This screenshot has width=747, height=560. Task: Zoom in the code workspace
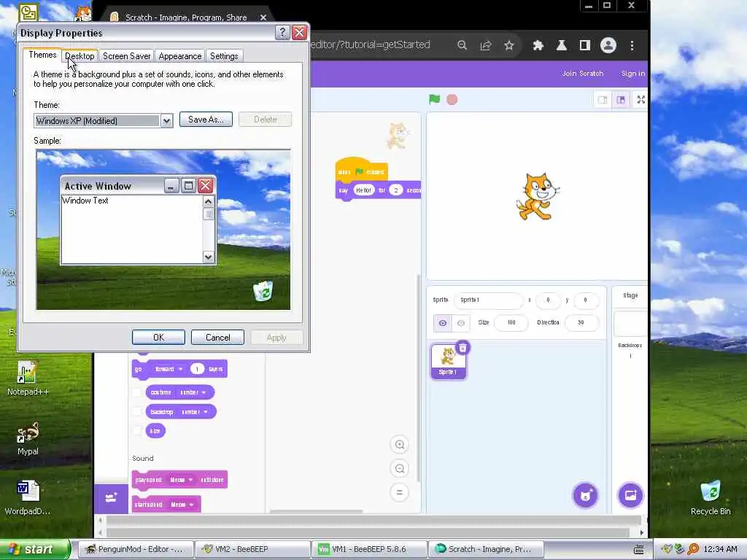[400, 444]
